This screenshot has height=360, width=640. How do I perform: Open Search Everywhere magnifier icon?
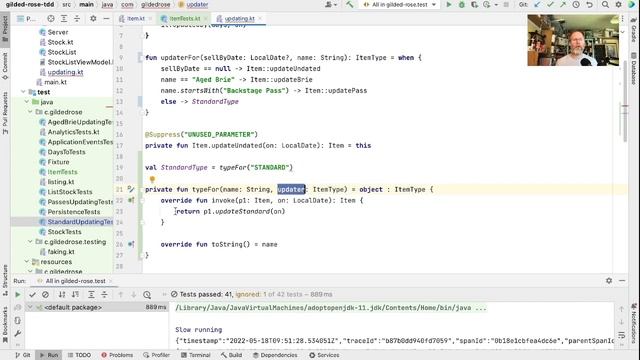(x=605, y=4)
